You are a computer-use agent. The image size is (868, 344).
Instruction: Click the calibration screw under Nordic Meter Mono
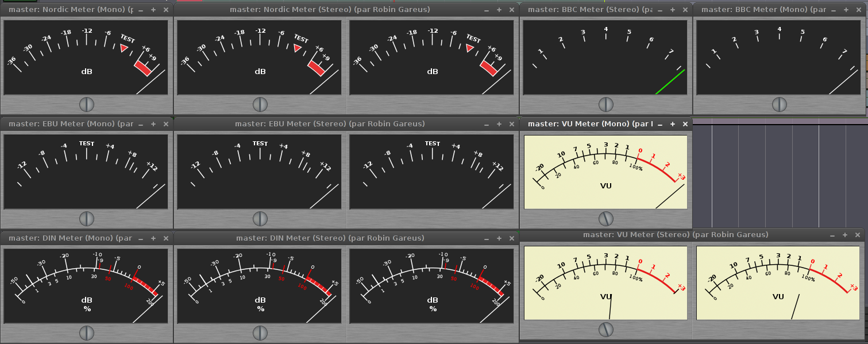(86, 104)
